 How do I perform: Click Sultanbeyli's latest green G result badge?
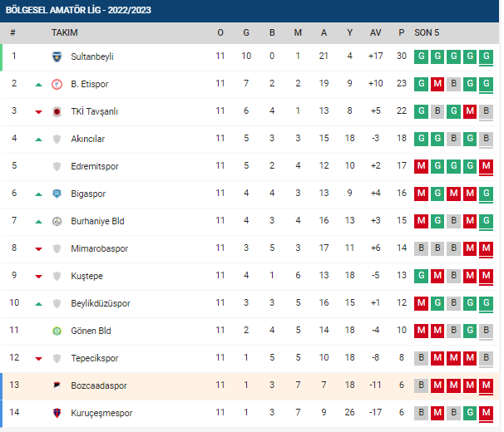(486, 56)
